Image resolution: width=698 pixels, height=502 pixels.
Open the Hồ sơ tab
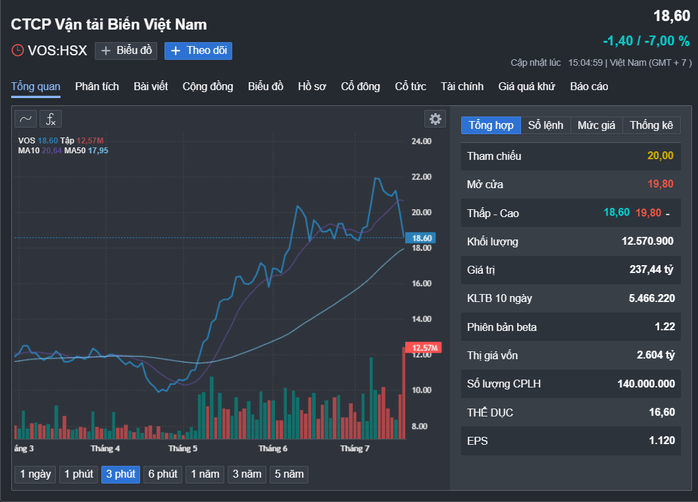[312, 86]
